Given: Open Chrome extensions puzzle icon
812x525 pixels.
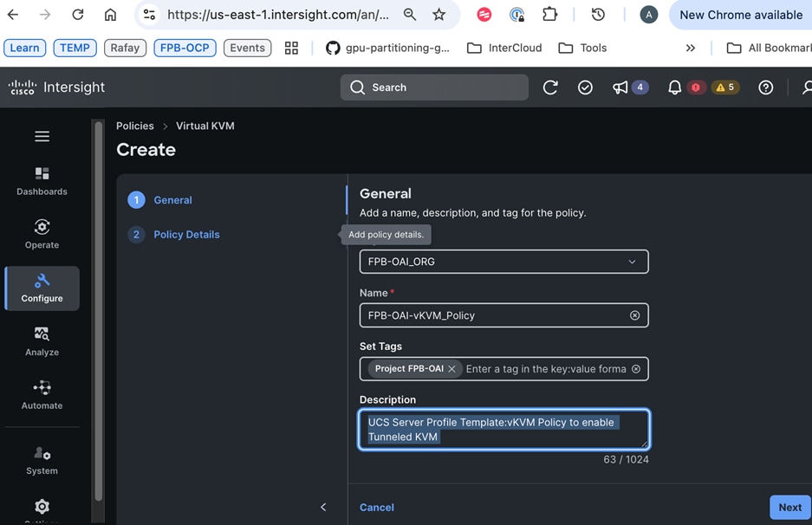Looking at the screenshot, I should coord(549,15).
